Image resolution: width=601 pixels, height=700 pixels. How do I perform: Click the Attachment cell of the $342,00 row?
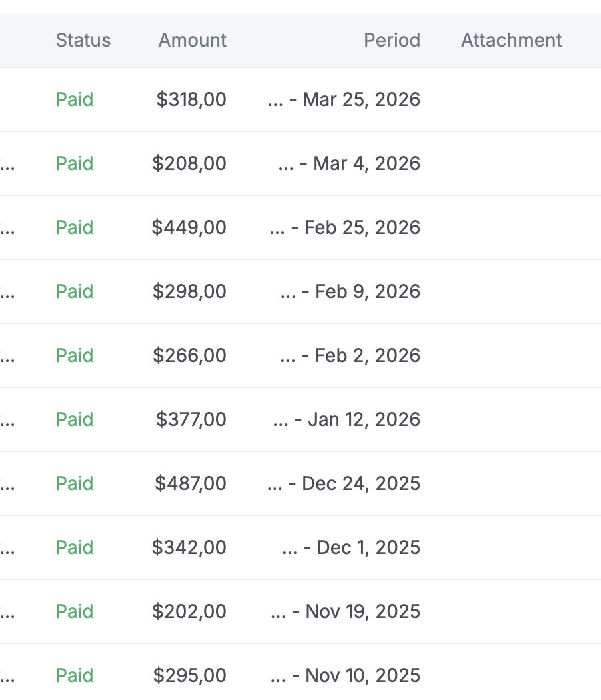(510, 547)
